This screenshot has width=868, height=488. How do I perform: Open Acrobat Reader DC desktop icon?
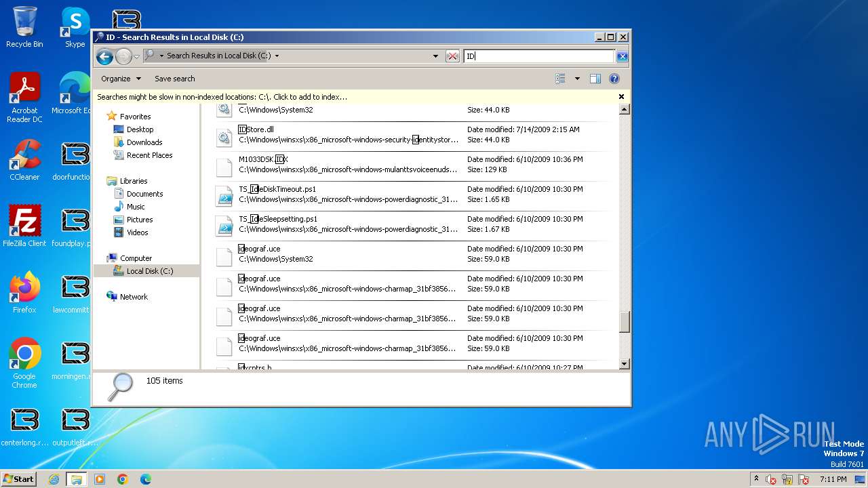pos(24,98)
